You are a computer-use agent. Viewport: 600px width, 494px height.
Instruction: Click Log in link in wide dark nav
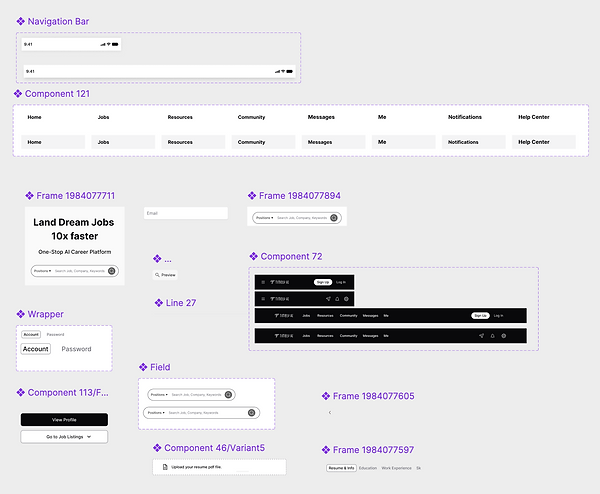[498, 316]
